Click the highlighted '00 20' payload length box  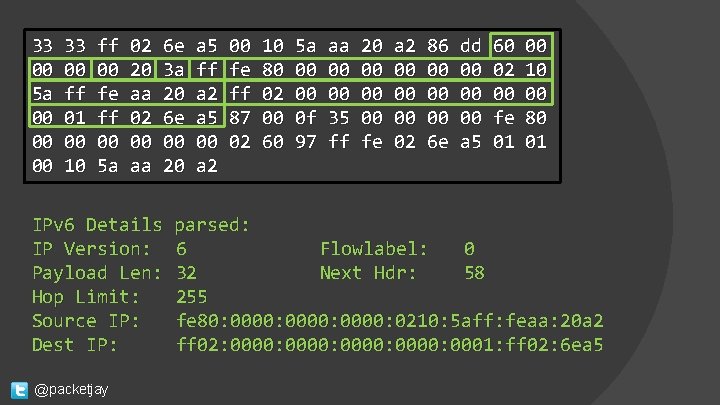pyautogui.click(x=124, y=69)
